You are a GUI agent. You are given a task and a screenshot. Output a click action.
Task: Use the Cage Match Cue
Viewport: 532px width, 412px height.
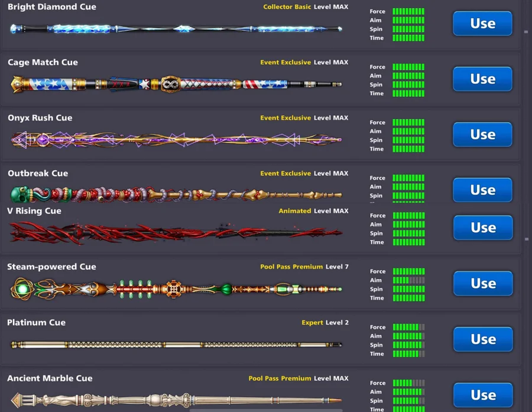482,79
